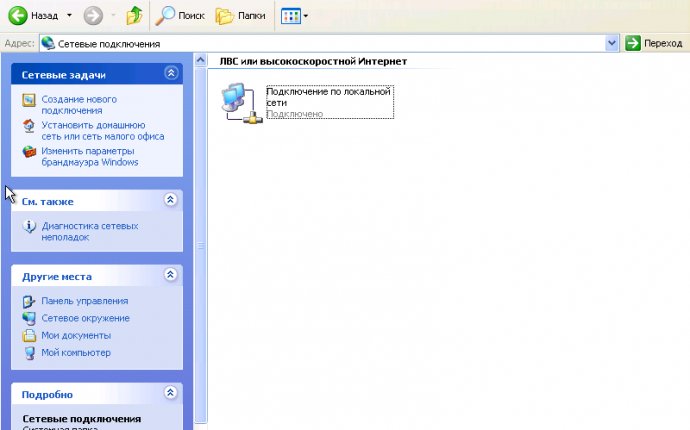Screen dimensions: 690x430
Task: Open Мой компьютер link
Action: tap(76, 353)
